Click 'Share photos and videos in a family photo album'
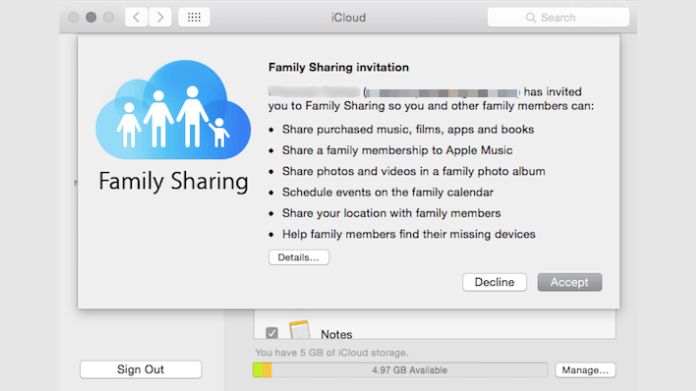The image size is (696, 391). (x=414, y=171)
